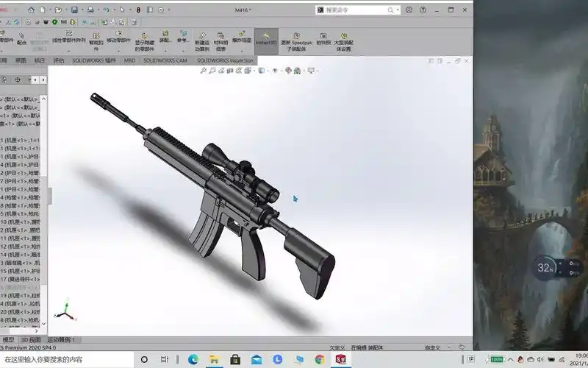
Task: Open the MBD tab
Action: click(x=130, y=60)
